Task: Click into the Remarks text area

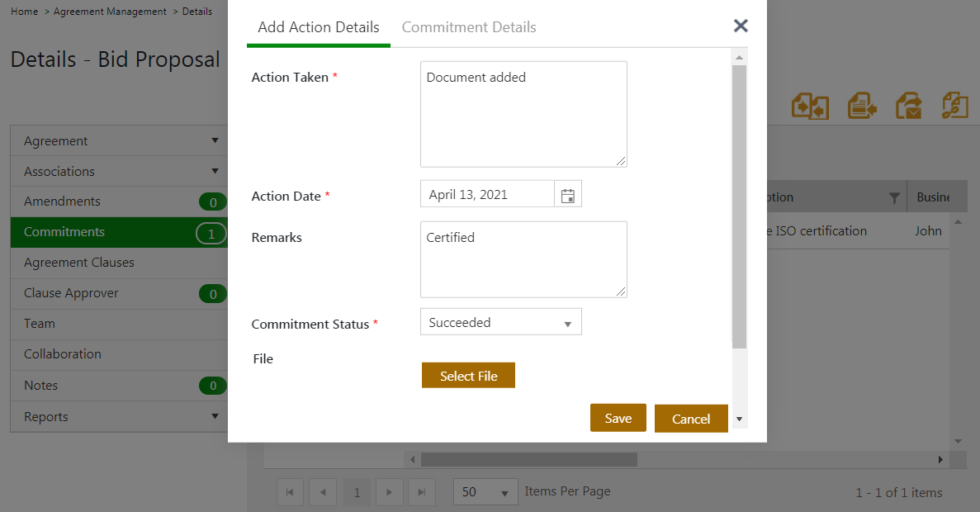Action: click(523, 259)
